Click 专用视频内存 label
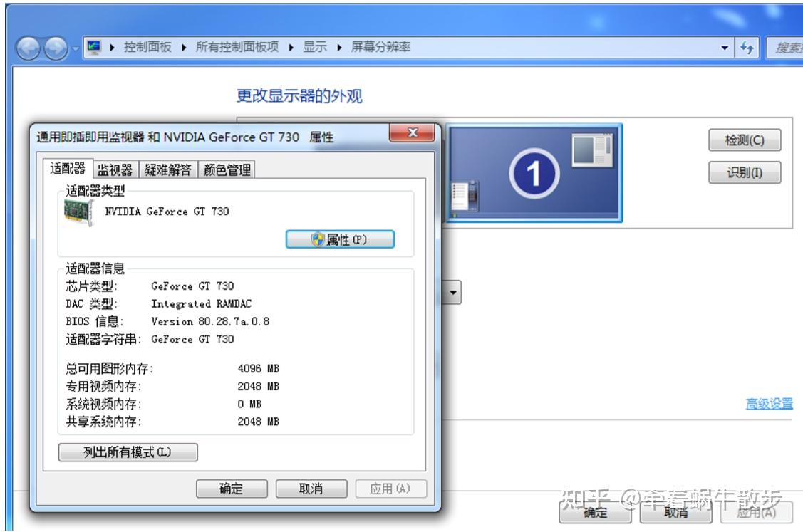Screen dimensions: 803x532 coord(103,386)
